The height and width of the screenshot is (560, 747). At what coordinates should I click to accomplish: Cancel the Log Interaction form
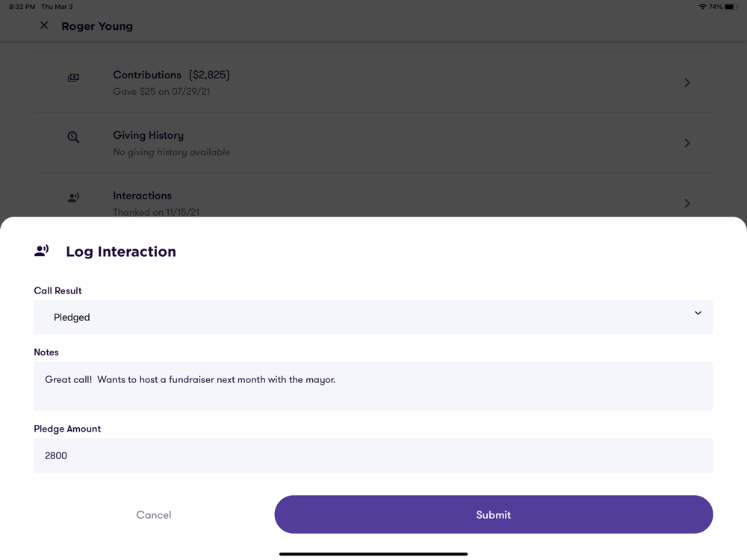coord(153,514)
